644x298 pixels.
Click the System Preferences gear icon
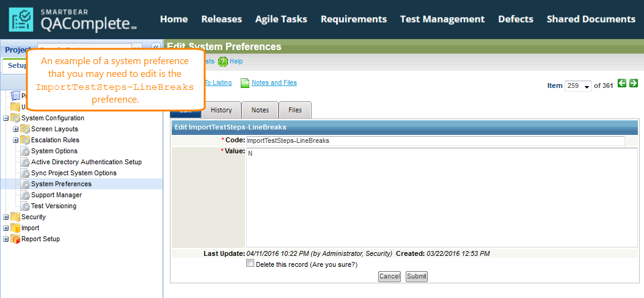26,184
